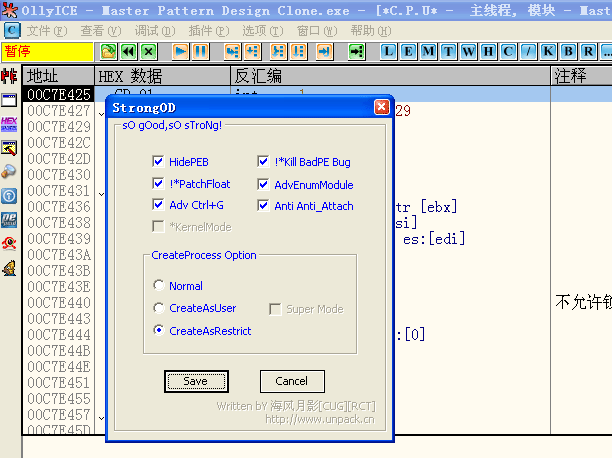Click the Close program X toolbar icon
Viewport: 612px width, 458px height.
tap(149, 52)
